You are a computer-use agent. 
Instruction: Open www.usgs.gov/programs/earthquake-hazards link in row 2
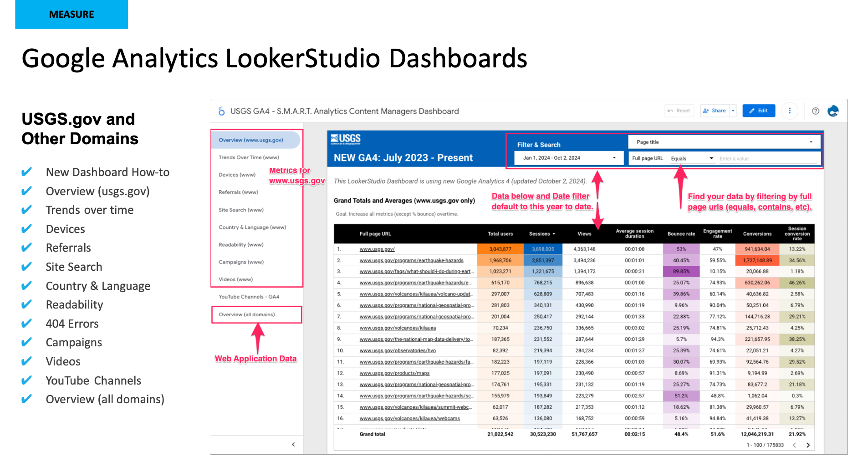click(x=411, y=261)
